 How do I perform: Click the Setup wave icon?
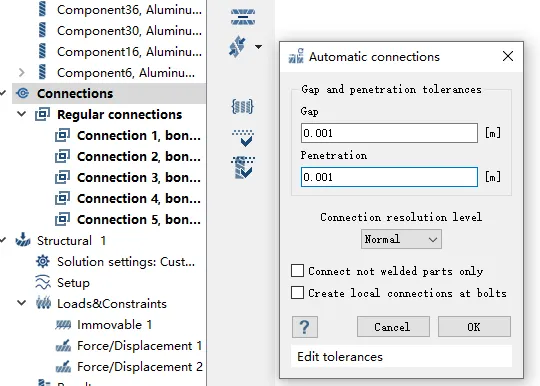[43, 282]
